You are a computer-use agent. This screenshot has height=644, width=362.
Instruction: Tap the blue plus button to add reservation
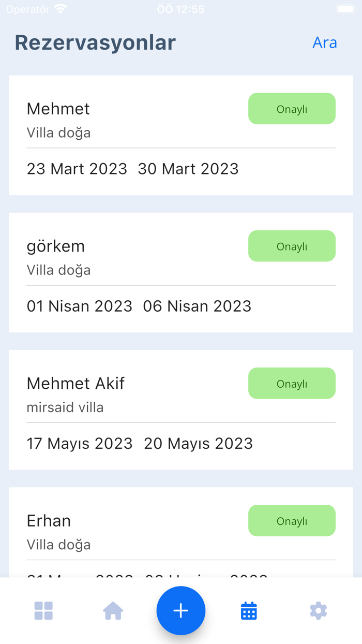[x=180, y=611]
